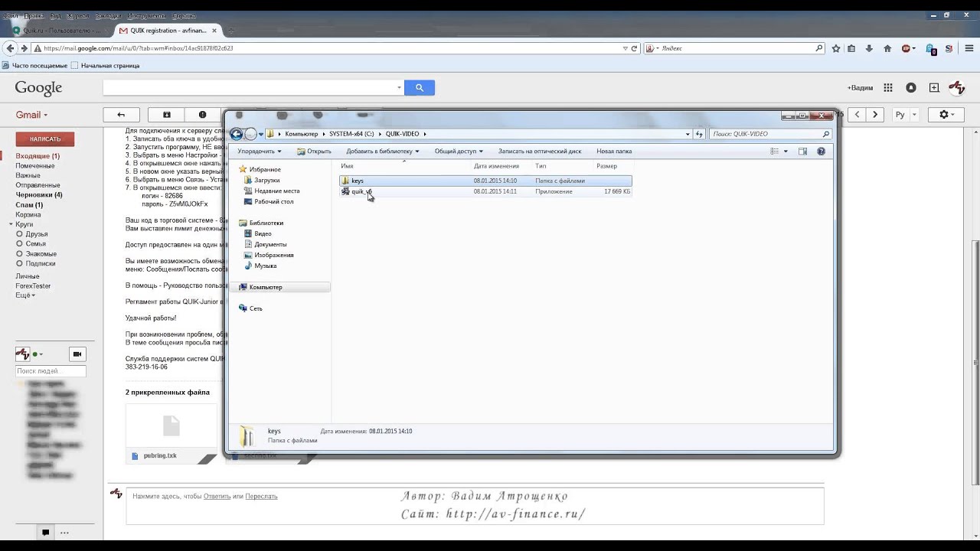Image resolution: width=980 pixels, height=551 pixels.
Task: Change Explorer view mode icon
Action: [775, 152]
